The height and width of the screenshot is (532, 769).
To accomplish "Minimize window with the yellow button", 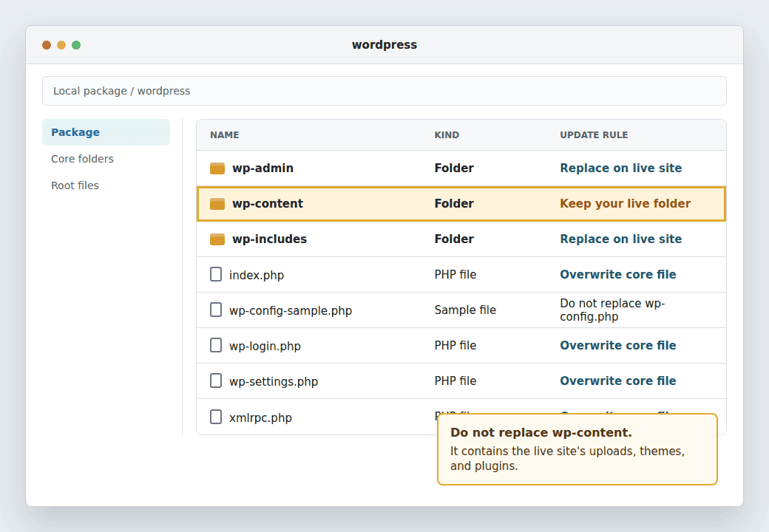I will (x=61, y=45).
